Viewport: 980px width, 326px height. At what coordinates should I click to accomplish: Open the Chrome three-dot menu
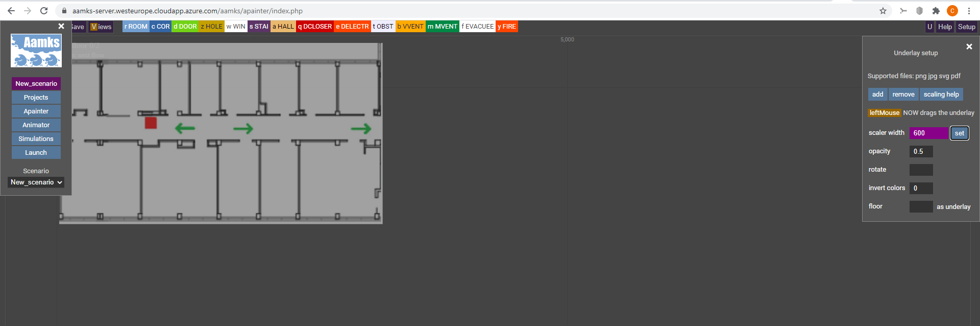pyautogui.click(x=969, y=11)
